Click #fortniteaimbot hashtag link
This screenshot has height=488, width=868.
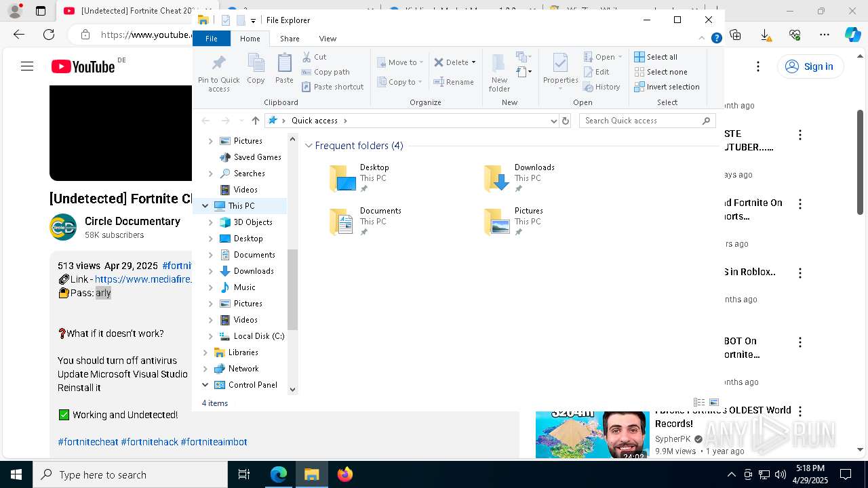tap(214, 442)
